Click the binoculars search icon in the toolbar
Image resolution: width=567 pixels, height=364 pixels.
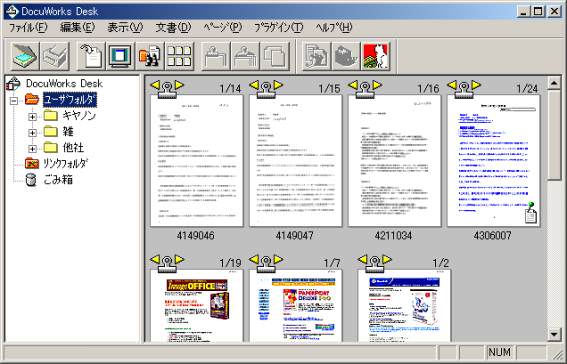coord(150,56)
